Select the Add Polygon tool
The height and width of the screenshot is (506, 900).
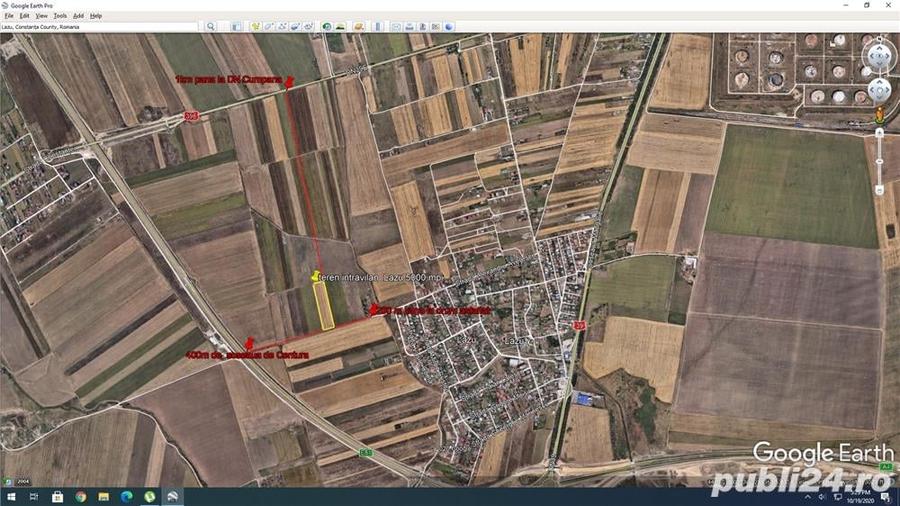point(270,26)
